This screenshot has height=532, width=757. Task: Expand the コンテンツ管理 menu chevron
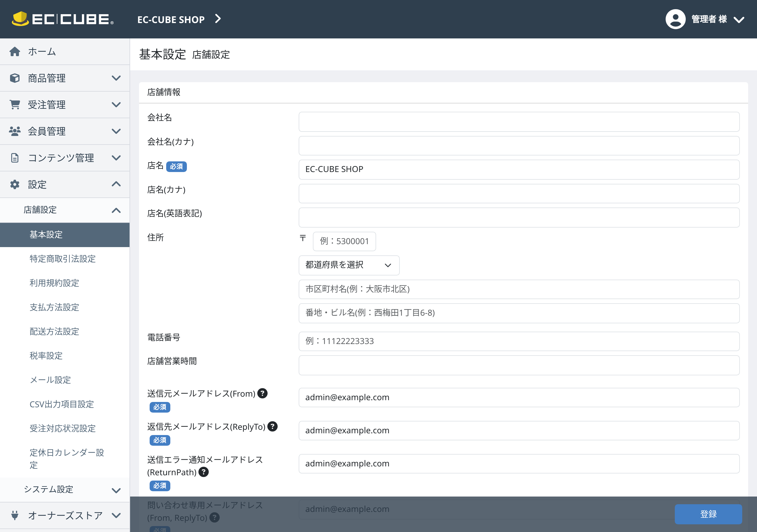pos(116,158)
